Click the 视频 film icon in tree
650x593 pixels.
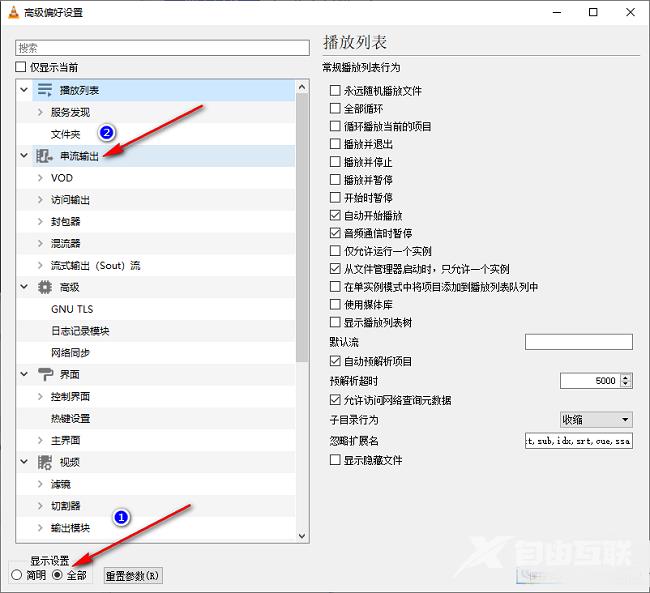pyautogui.click(x=45, y=462)
